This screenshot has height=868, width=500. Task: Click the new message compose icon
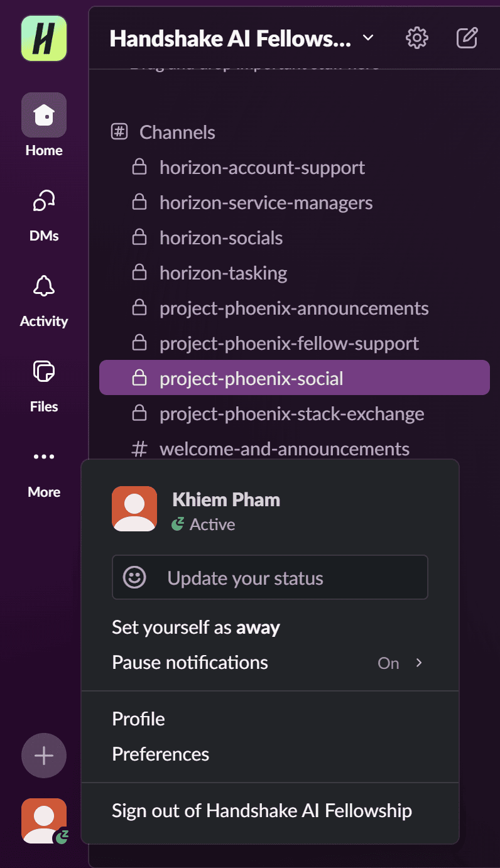coord(467,38)
